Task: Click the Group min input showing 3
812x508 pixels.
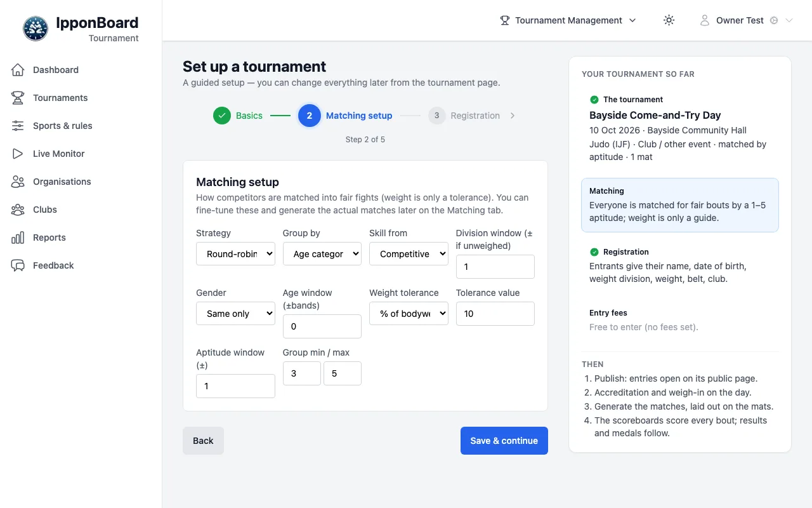Action: 302,373
